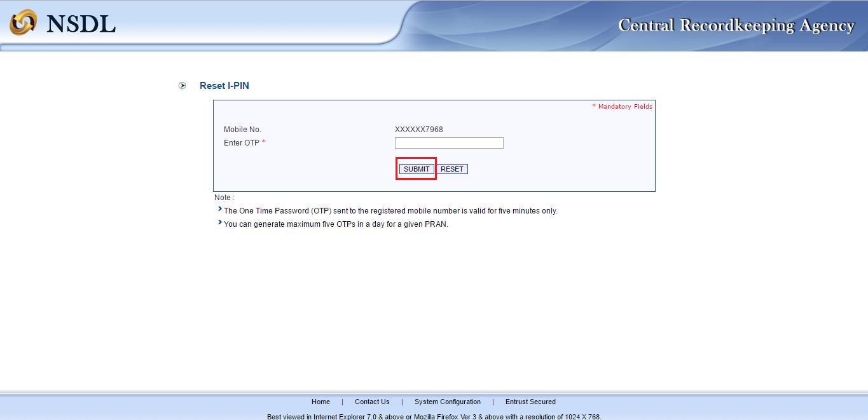Click the Mandatory Fields label

pos(622,106)
